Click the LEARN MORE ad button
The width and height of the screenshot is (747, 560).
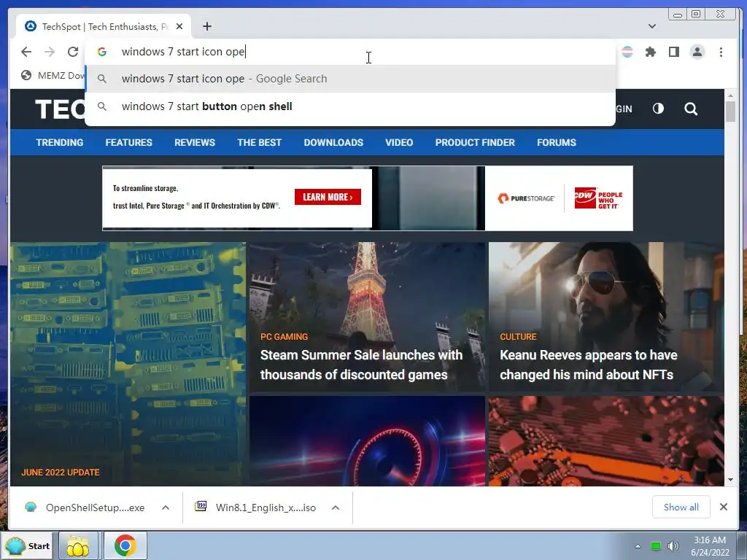click(x=328, y=197)
